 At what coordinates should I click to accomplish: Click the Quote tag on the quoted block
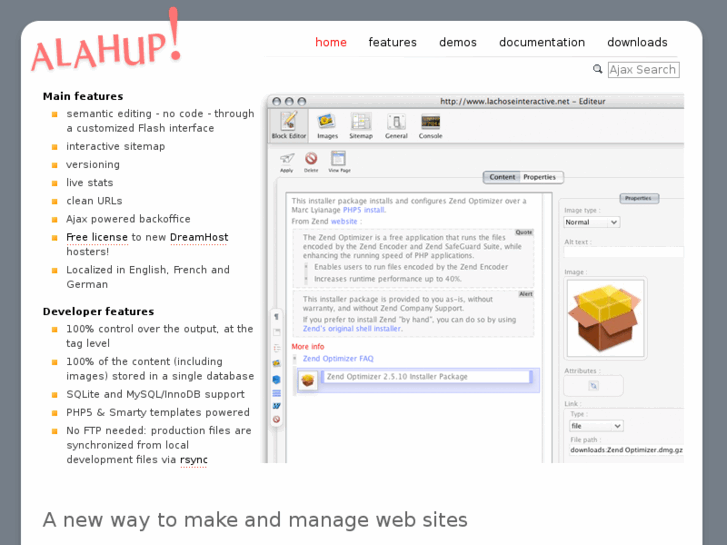tap(524, 232)
